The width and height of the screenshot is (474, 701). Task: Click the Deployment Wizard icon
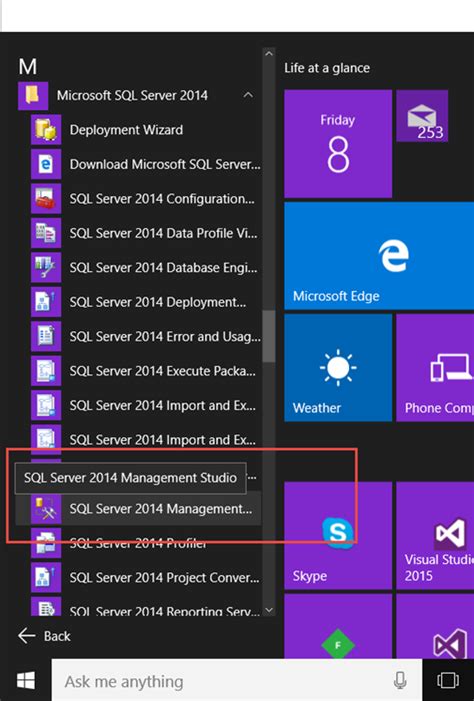pos(46,130)
